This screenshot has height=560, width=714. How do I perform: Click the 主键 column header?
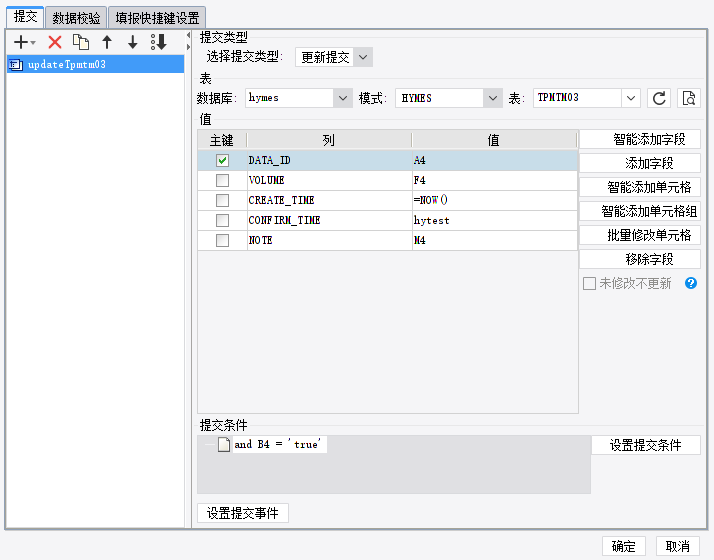pos(222,140)
